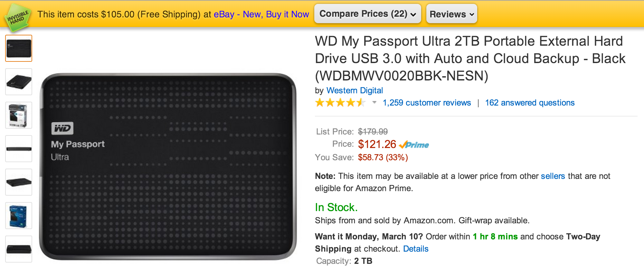This screenshot has width=644, height=269.
Task: Show the blue packaging box thumbnail
Action: [19, 216]
